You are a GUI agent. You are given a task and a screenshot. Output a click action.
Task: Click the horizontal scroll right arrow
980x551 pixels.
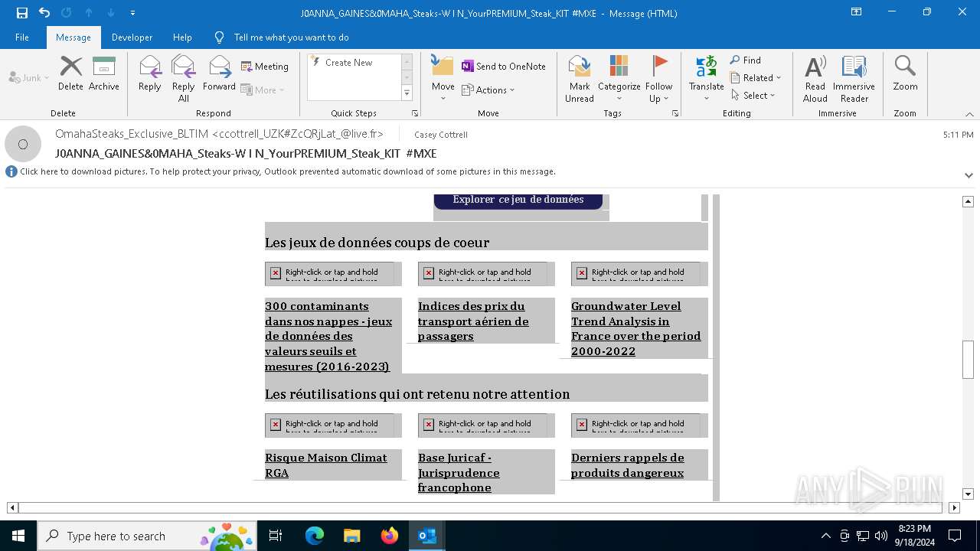point(954,507)
